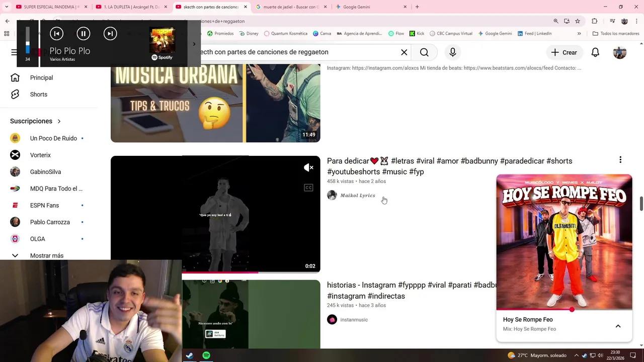Image resolution: width=644 pixels, height=362 pixels.
Task: Click the Spotify album art thumbnail
Action: (x=162, y=40)
